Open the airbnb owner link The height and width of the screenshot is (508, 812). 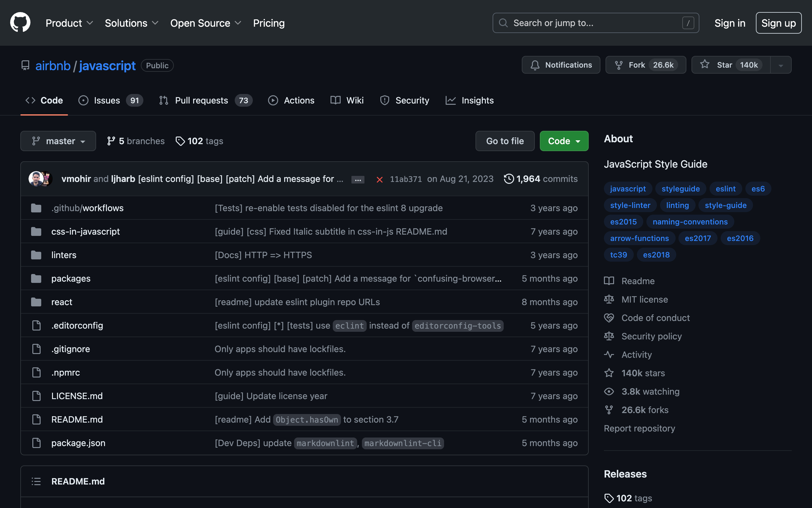[53, 65]
